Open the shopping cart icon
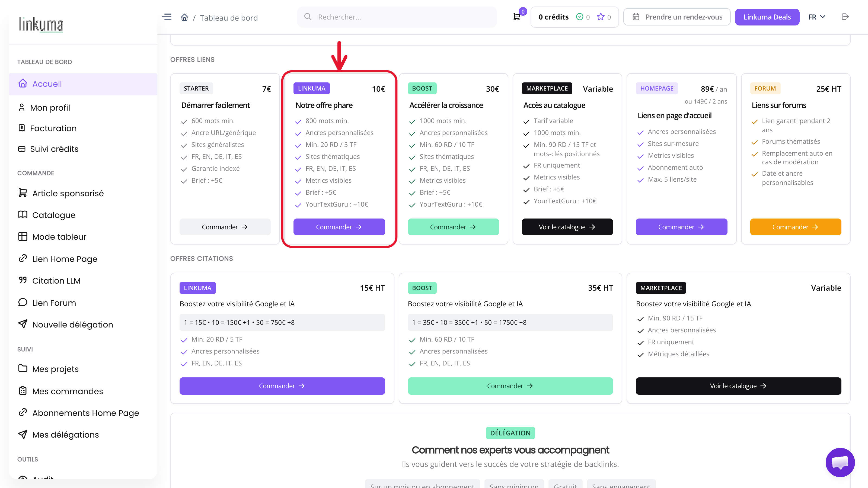Screen dimensions: 868x488 (x=516, y=17)
